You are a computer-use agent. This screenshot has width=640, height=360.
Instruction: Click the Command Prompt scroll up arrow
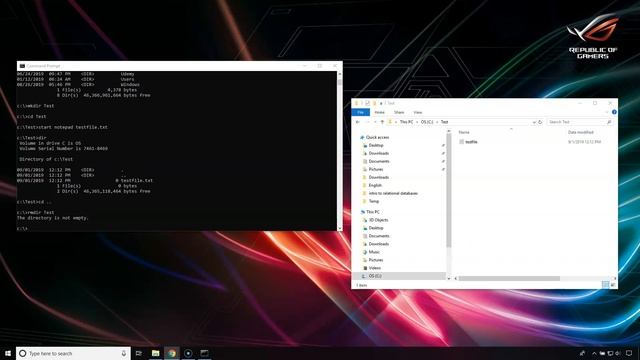click(x=340, y=74)
